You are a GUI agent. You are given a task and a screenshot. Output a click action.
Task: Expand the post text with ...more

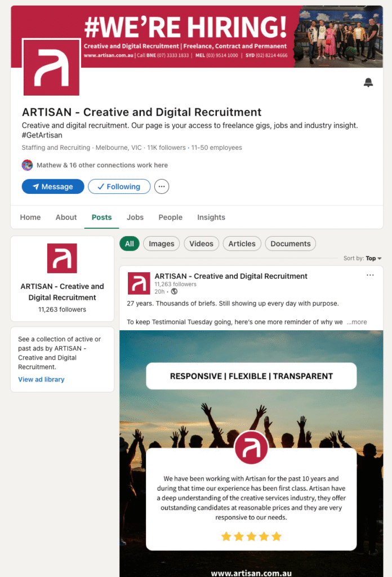pos(357,322)
